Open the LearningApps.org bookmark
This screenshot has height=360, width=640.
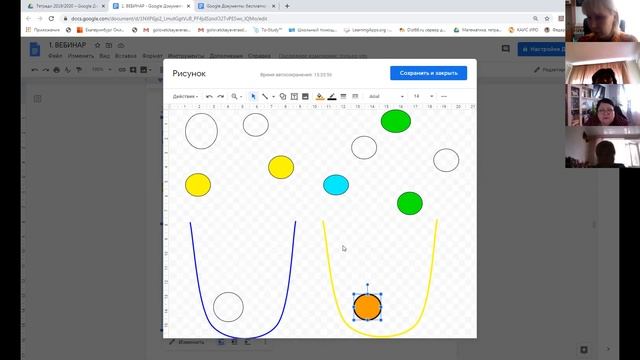tap(368, 30)
